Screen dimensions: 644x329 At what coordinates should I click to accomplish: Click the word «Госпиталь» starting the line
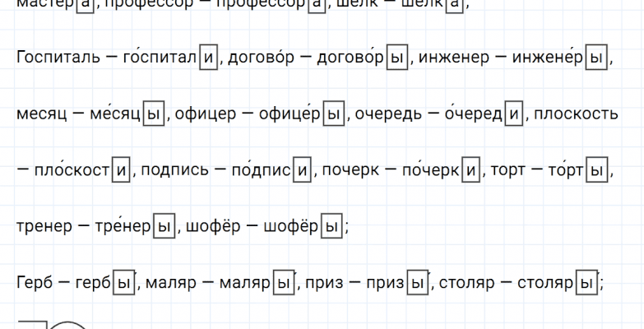pyautogui.click(x=54, y=58)
